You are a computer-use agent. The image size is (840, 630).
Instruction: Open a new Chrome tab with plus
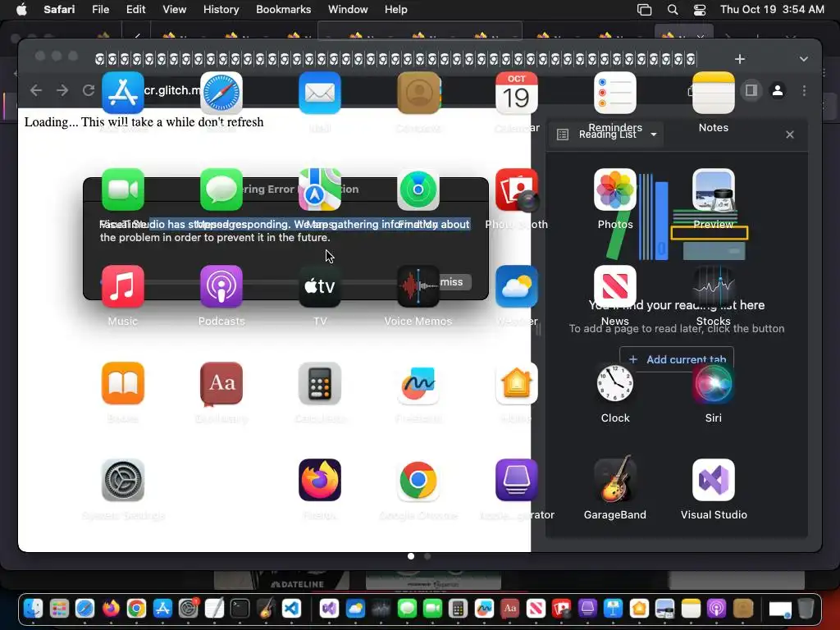click(x=740, y=59)
